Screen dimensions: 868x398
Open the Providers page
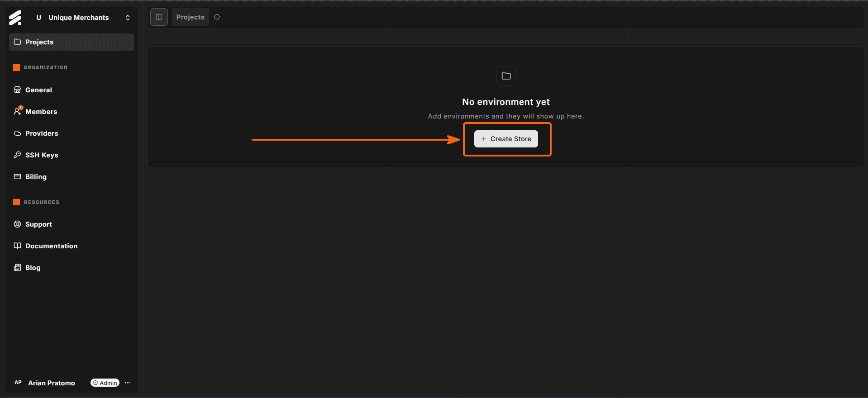[72, 133]
